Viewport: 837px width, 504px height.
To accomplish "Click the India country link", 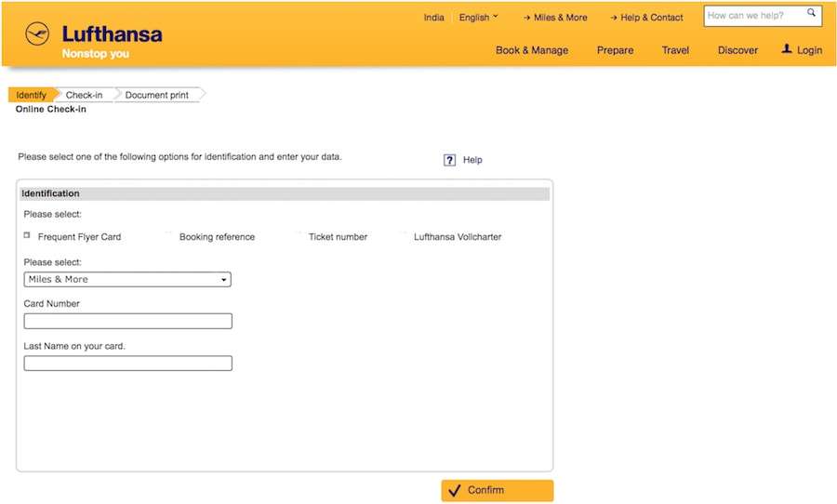I will pyautogui.click(x=433, y=17).
